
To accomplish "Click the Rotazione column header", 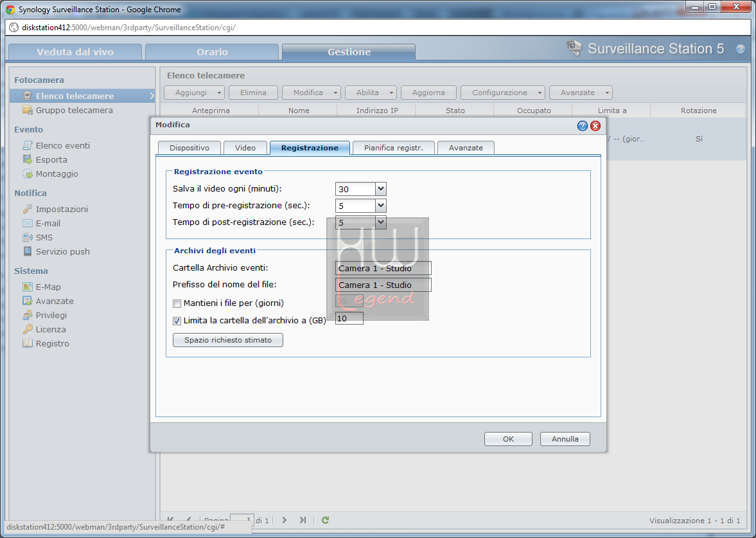I will 699,111.
